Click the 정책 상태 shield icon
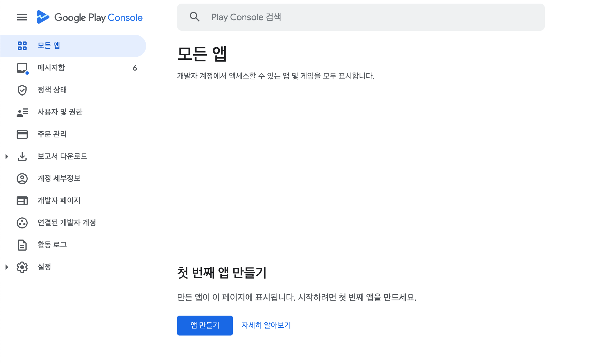This screenshot has height=364, width=609. tap(22, 90)
